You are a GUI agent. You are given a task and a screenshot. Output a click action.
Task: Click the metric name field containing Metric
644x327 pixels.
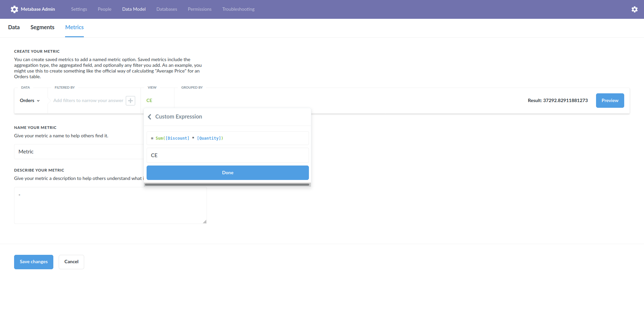click(79, 152)
